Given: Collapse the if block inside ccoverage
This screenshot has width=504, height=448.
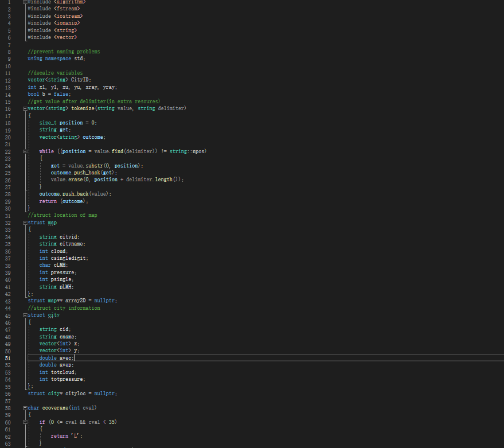Looking at the screenshot, I should 25,422.
